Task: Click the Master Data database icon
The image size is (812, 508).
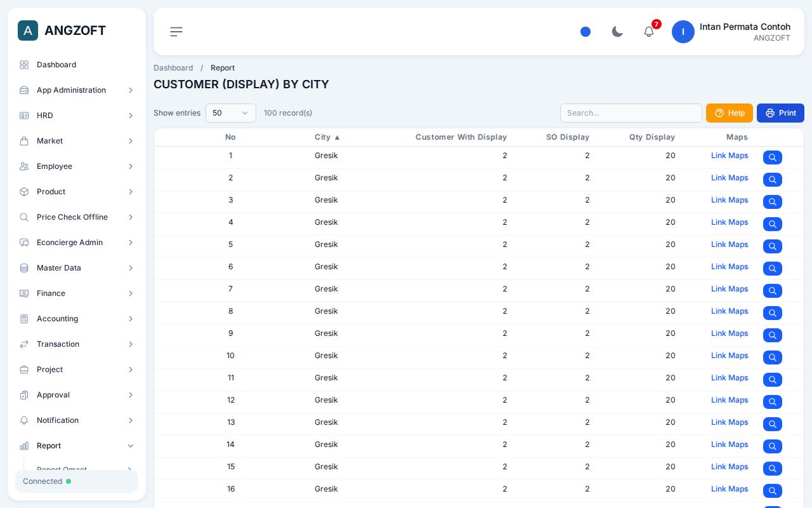Action: pyautogui.click(x=24, y=268)
